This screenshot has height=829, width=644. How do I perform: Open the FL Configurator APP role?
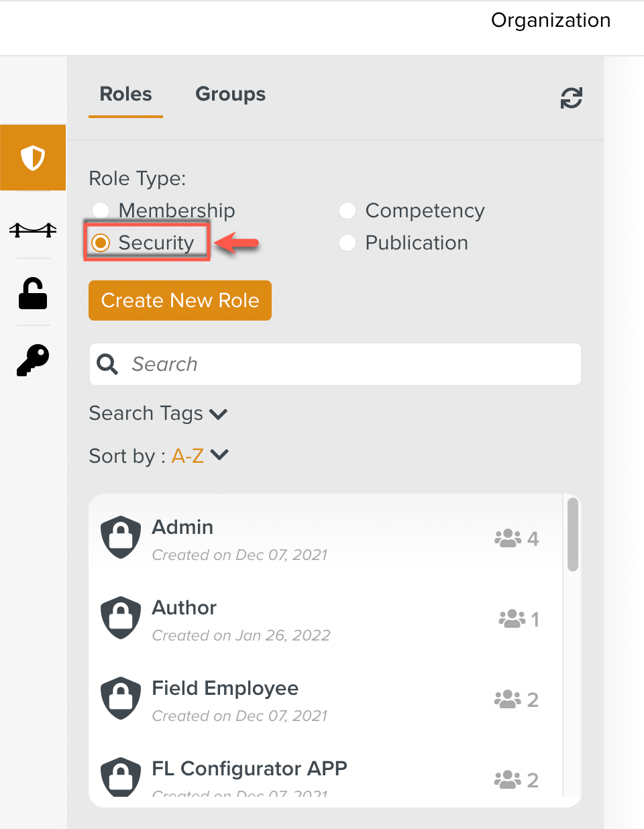250,769
